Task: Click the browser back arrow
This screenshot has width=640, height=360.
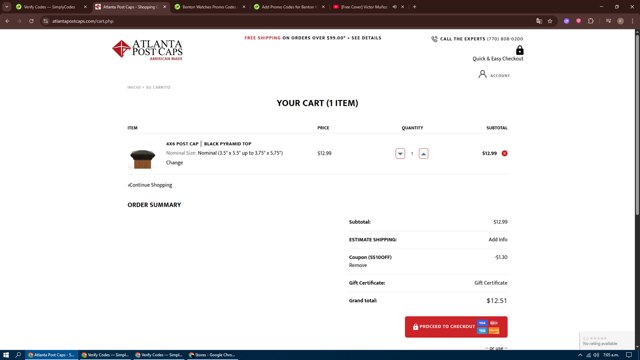Action: [7, 21]
